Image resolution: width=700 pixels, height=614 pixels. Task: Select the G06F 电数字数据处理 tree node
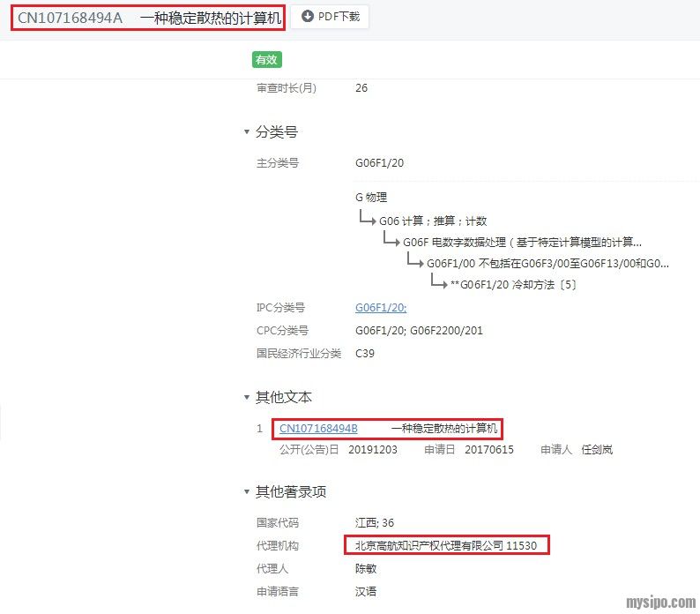[522, 243]
